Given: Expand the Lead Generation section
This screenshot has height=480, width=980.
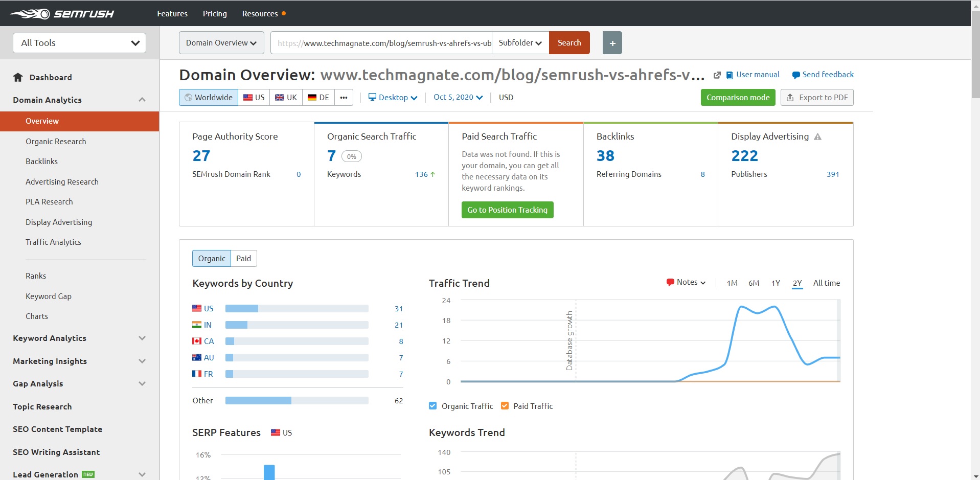Looking at the screenshot, I should pyautogui.click(x=142, y=474).
